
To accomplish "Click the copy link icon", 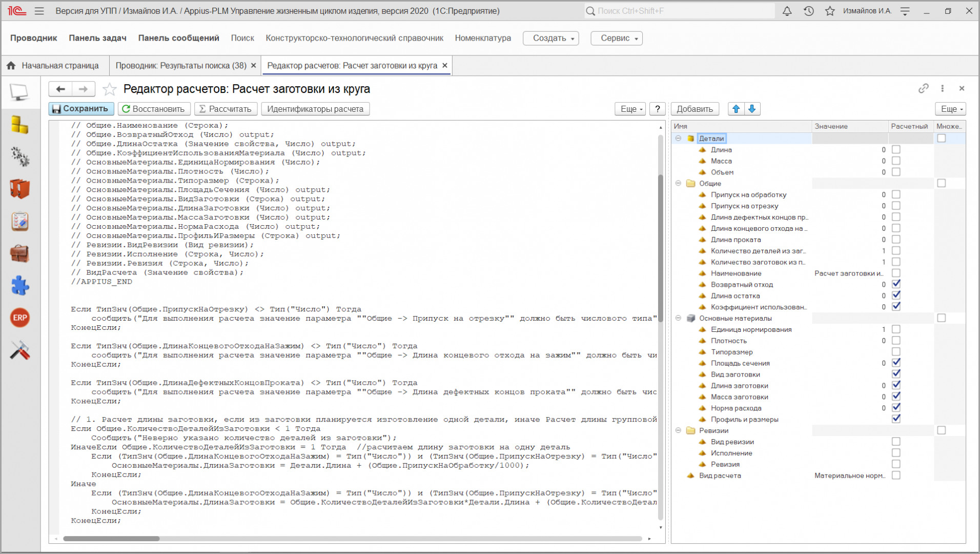I will 923,88.
